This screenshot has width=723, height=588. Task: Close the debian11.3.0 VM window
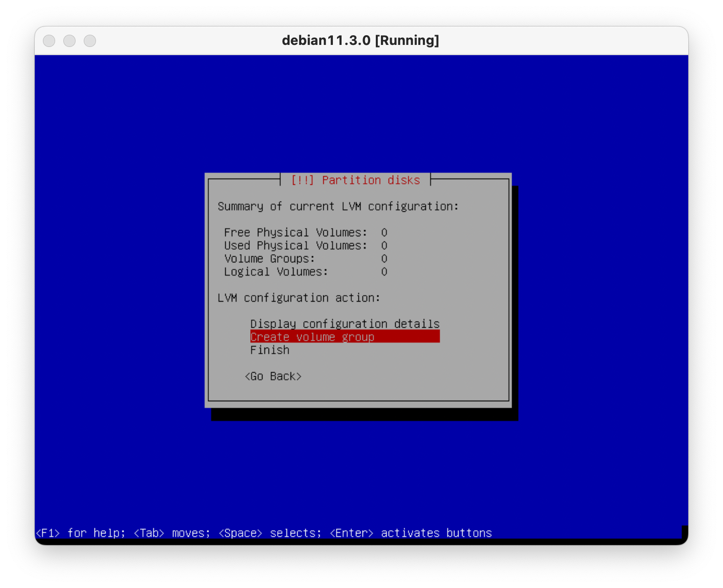pyautogui.click(x=49, y=41)
